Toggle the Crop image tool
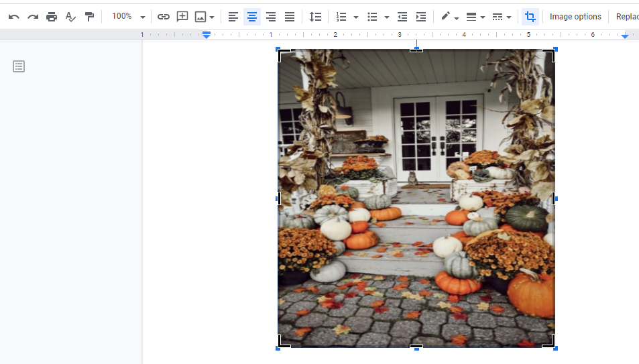The height and width of the screenshot is (364, 639). [x=530, y=17]
